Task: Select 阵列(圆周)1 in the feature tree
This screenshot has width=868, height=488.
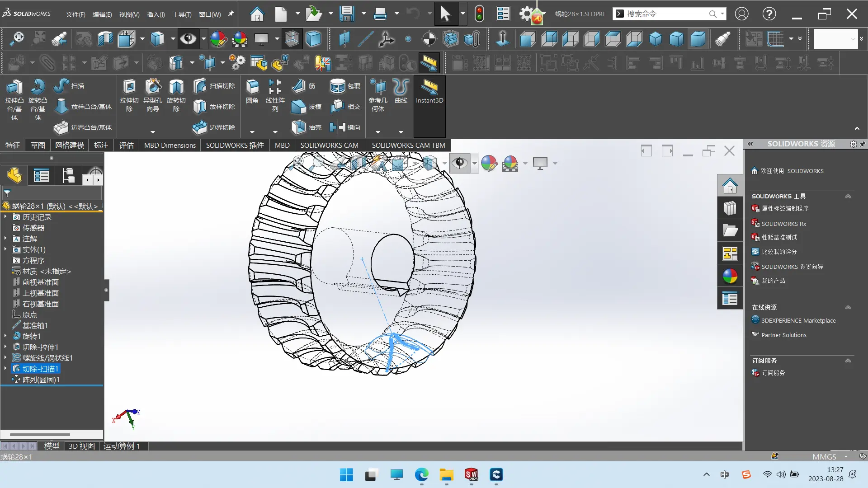Action: click(41, 380)
